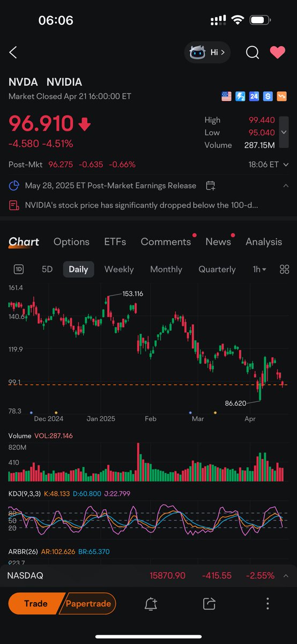Viewport: 297px width, 644px height.
Task: Select the Monthly chart period
Action: [x=166, y=269]
